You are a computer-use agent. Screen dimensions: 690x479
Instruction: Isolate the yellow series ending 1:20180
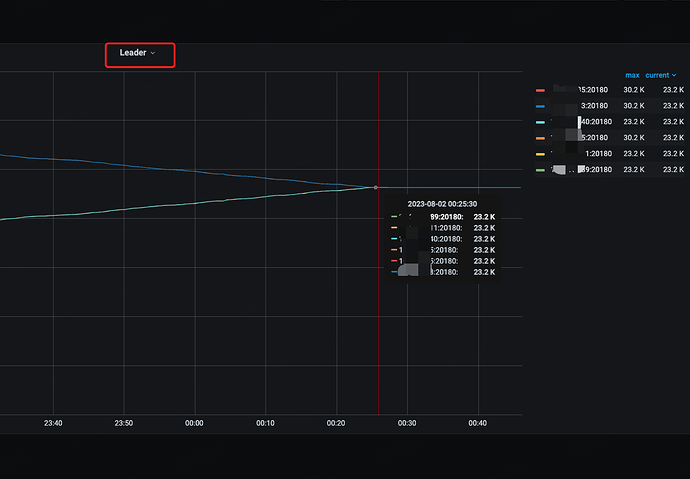point(597,154)
